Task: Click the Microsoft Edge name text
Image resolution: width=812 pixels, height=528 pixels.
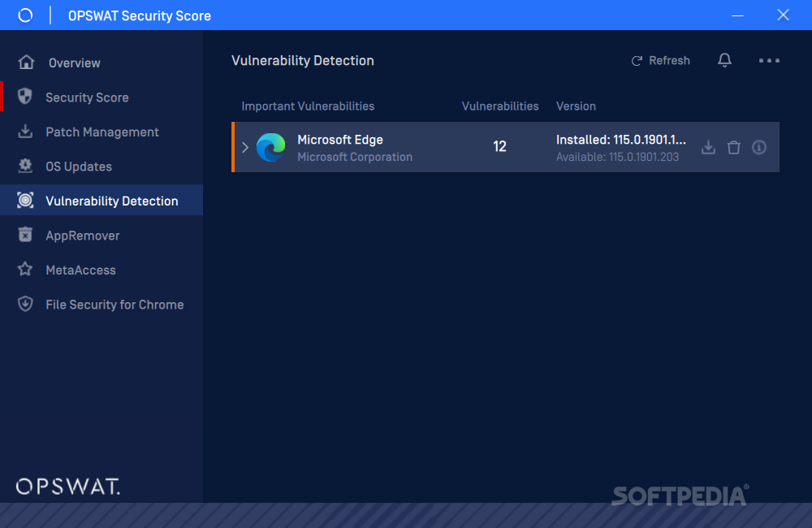Action: [340, 140]
